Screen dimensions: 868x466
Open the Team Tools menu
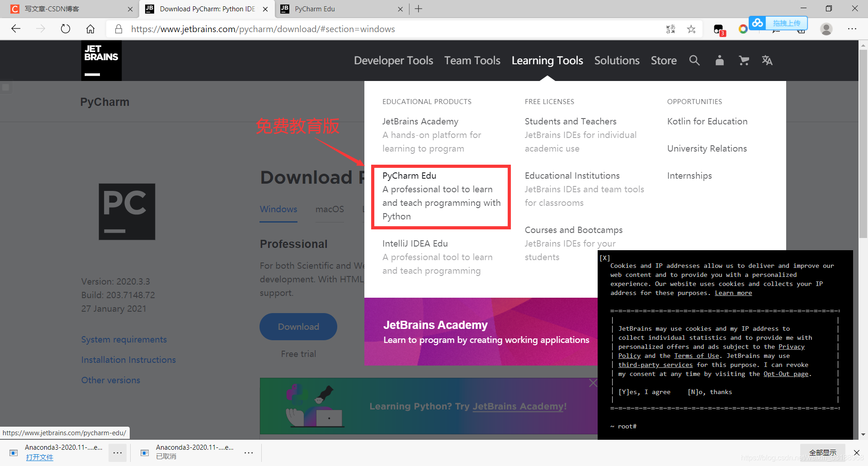click(x=472, y=61)
